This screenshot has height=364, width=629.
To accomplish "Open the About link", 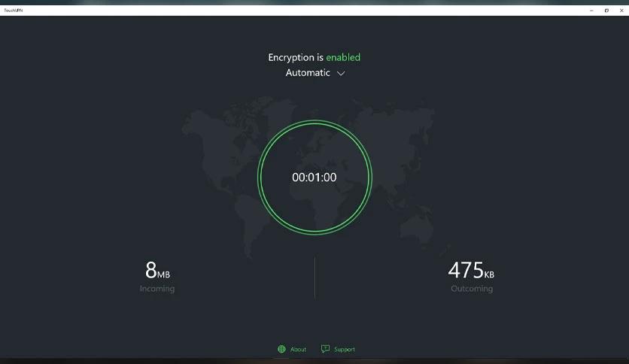I will click(298, 350).
